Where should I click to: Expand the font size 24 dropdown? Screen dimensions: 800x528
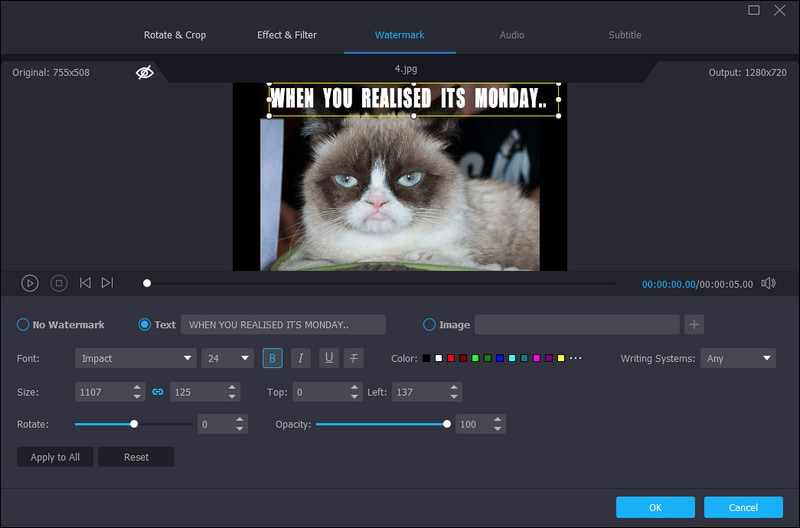[228, 358]
